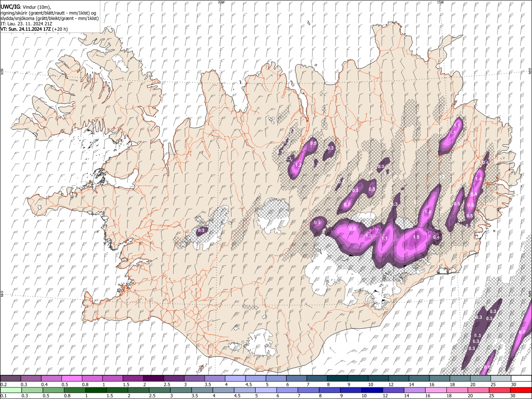Click the '0.4' label in the snow legend
The image size is (532, 399).
[x=44, y=384]
